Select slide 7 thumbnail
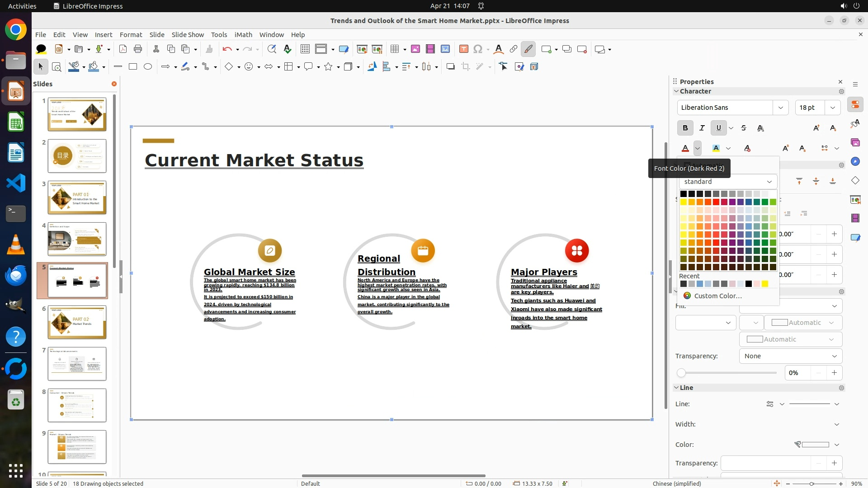This screenshot has height=488, width=868. (77, 364)
